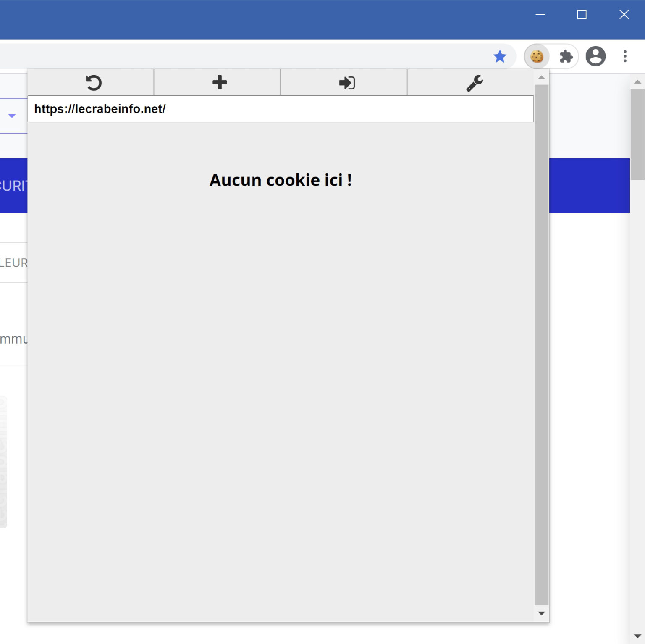Open options via the wrench icon
The height and width of the screenshot is (644, 645).
(475, 83)
